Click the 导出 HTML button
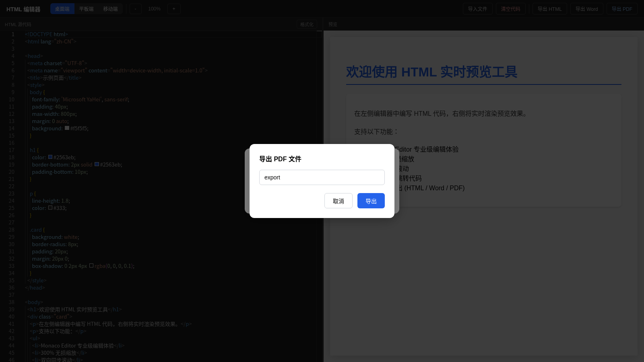The image size is (644, 362). (x=550, y=9)
